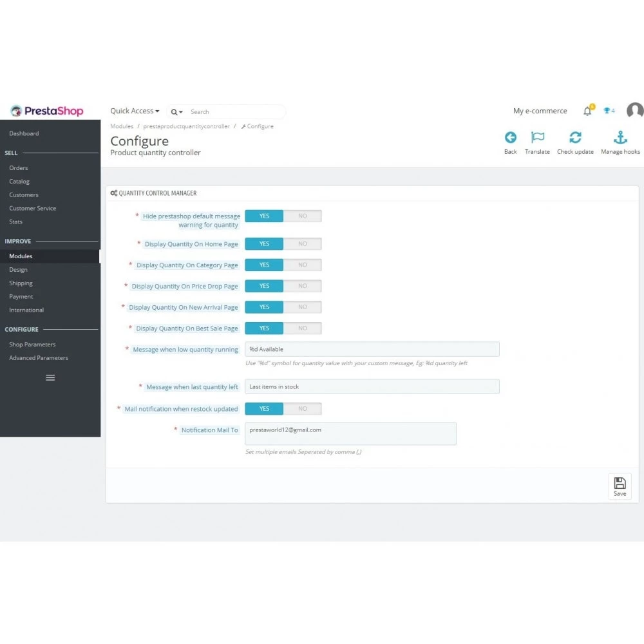
Task: Select YES for Mail notification when restock updated
Action: pyautogui.click(x=264, y=409)
